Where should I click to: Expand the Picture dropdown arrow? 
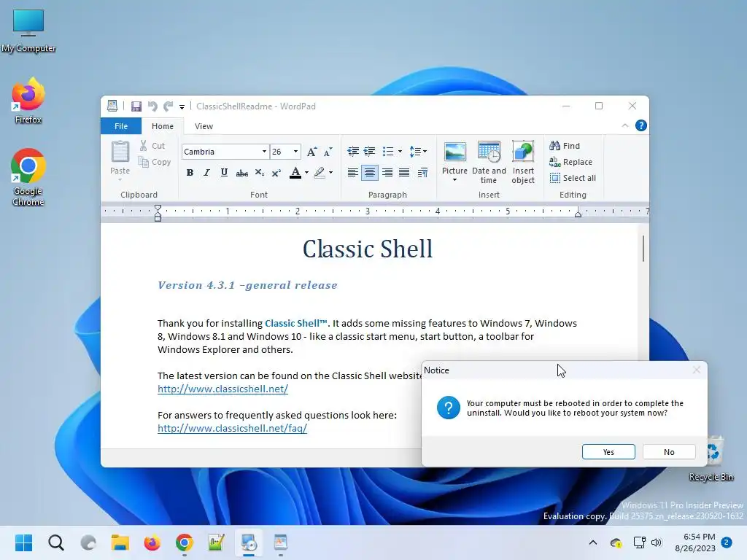[455, 180]
